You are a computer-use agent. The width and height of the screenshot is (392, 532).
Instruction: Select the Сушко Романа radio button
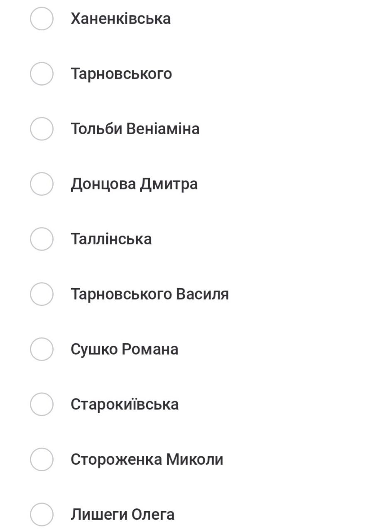42,349
